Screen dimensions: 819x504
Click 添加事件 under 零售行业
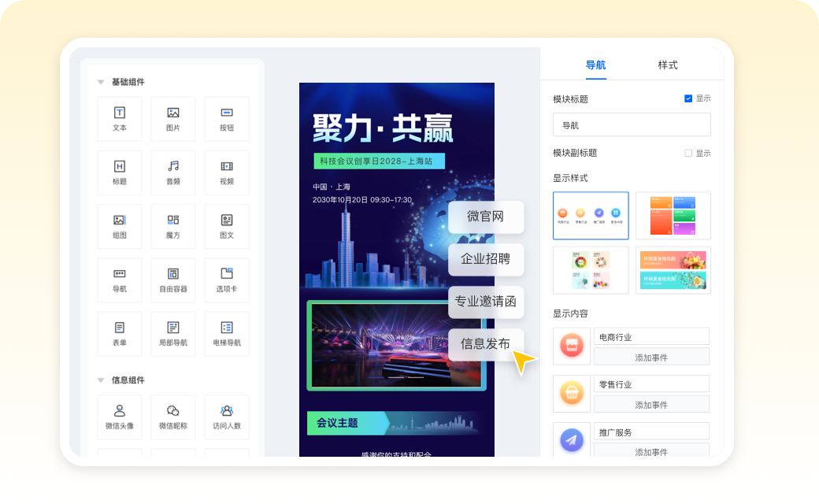click(x=651, y=404)
